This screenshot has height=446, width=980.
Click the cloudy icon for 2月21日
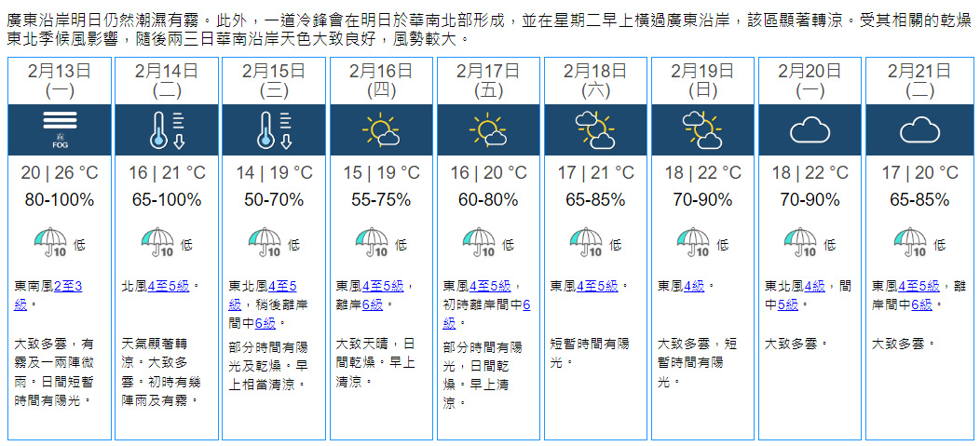pos(919,129)
